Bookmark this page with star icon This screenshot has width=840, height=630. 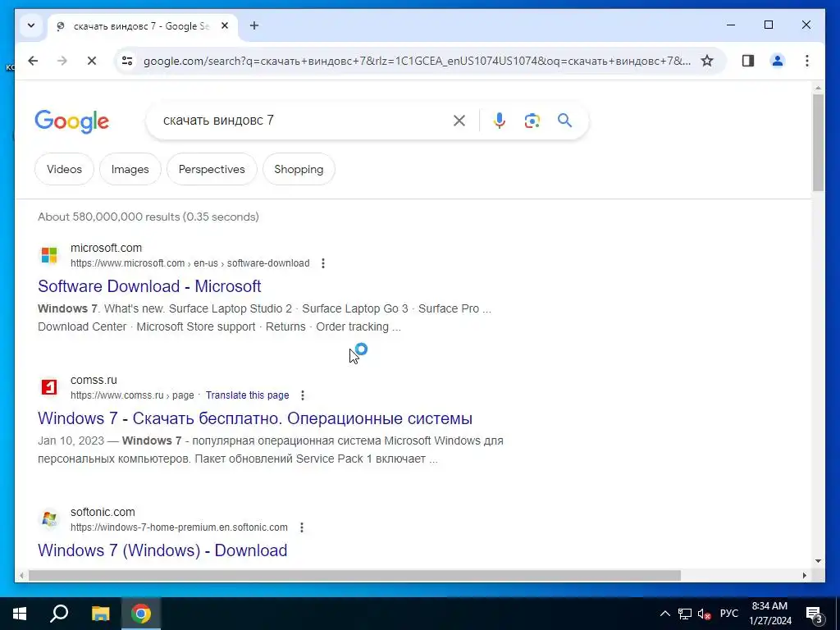coord(707,61)
